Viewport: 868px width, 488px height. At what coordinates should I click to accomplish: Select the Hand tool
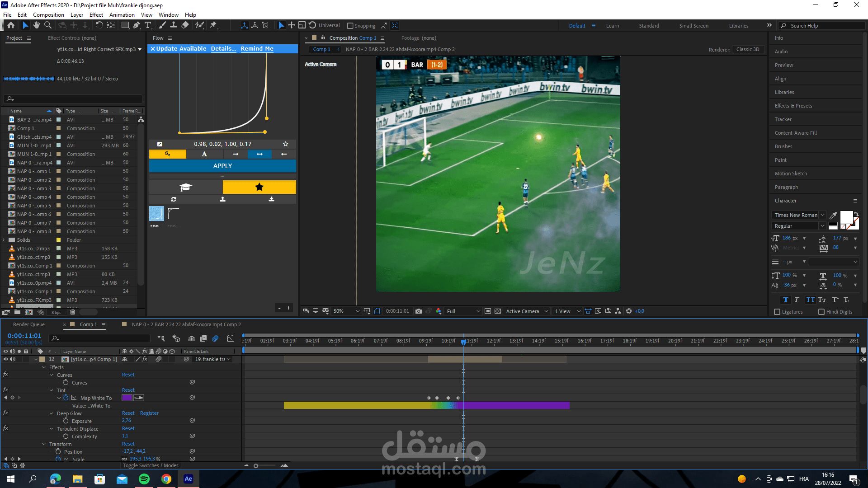(37, 25)
